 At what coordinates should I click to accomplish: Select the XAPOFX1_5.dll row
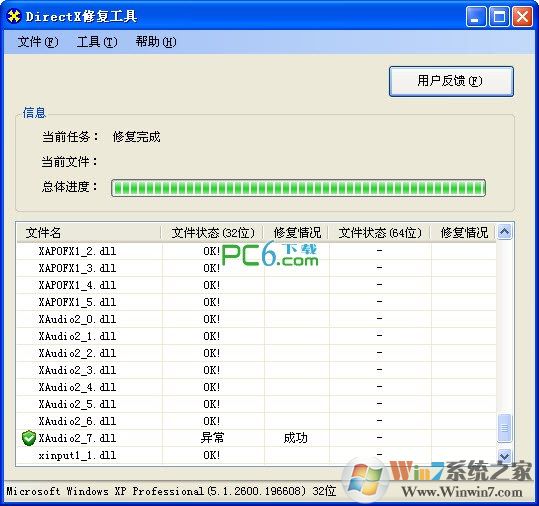256,302
